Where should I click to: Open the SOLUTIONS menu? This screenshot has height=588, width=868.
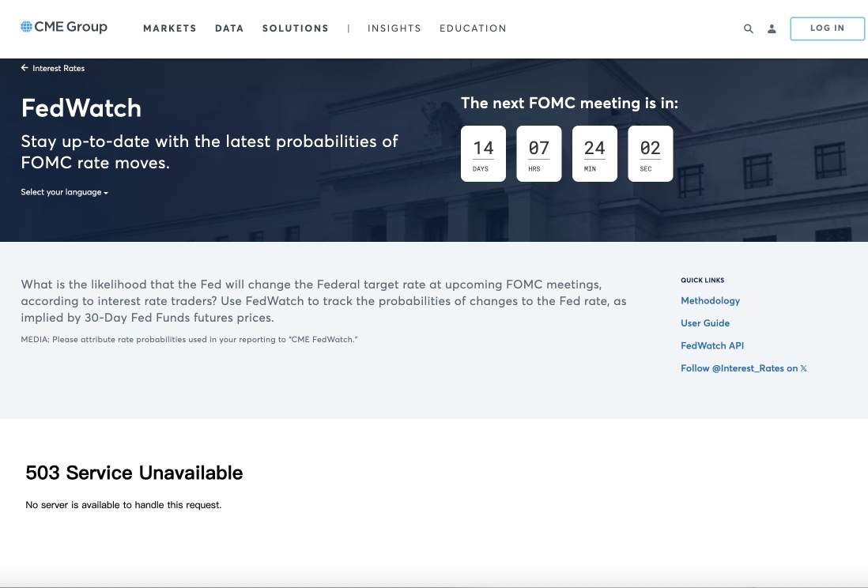click(x=295, y=28)
